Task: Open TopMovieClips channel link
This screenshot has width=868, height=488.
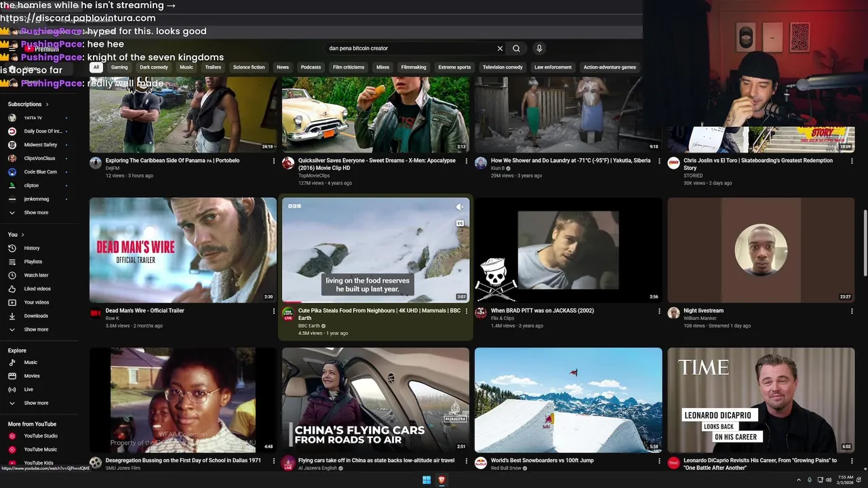Action: 314,176
